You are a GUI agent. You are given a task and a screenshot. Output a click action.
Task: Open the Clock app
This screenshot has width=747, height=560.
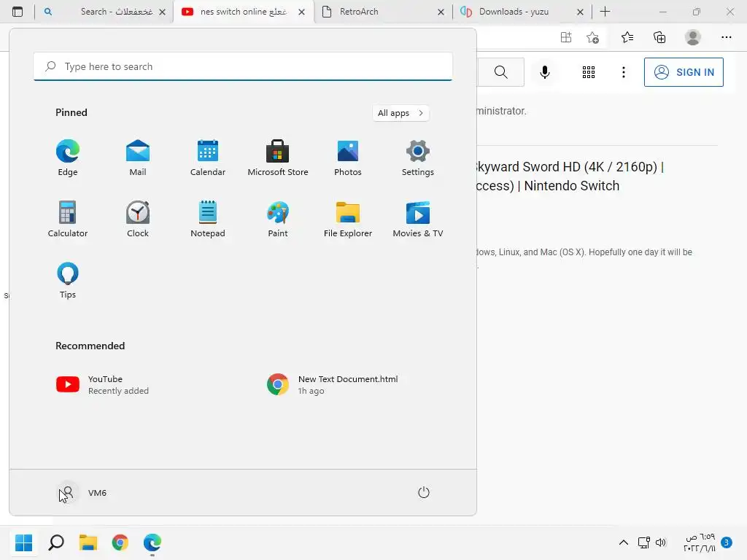point(138,219)
